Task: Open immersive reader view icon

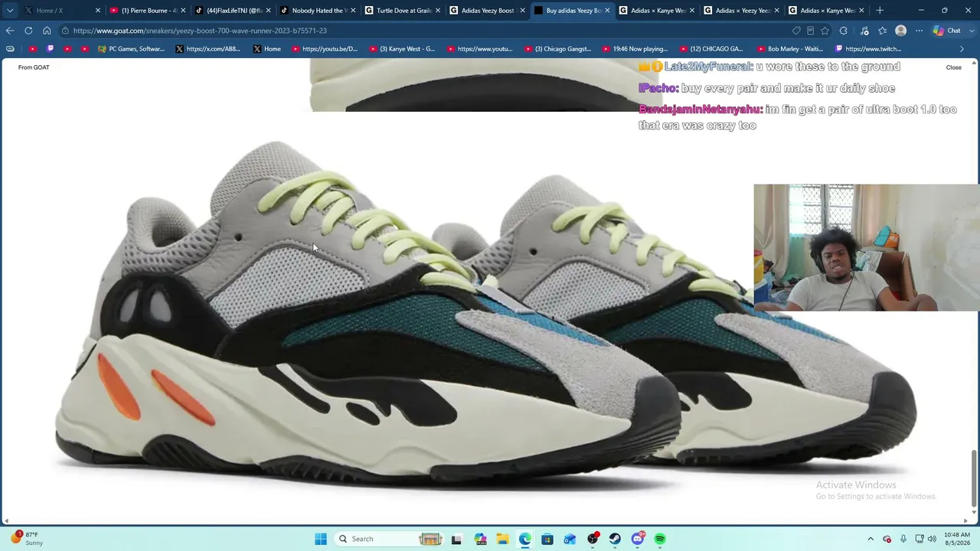Action: coord(811,31)
